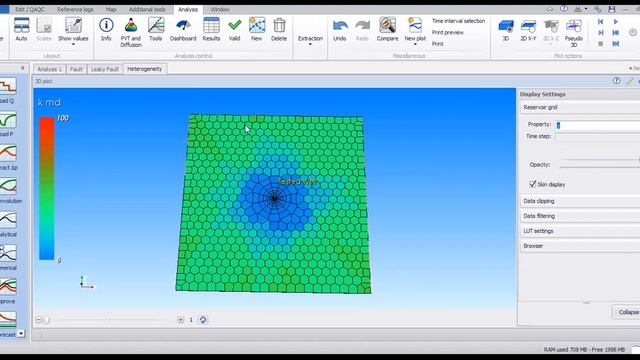Viewport: 640px width, 360px height.
Task: Open the Results table
Action: click(x=211, y=29)
